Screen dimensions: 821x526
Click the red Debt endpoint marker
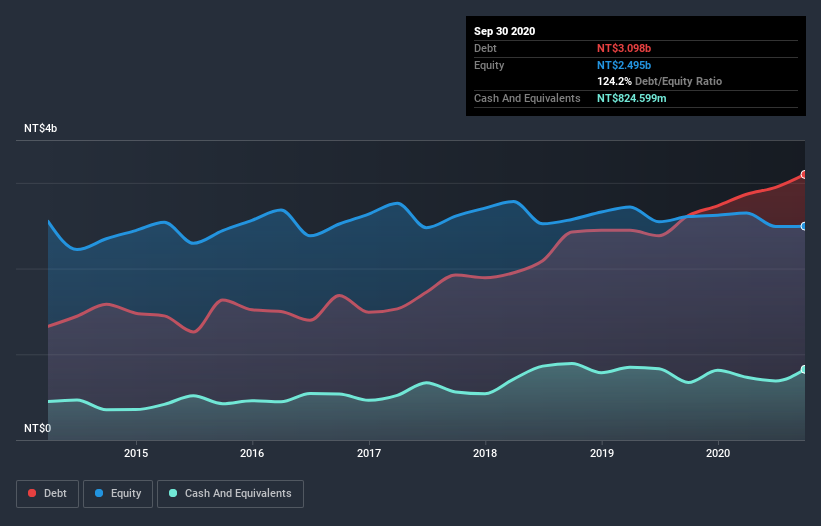[x=804, y=174]
